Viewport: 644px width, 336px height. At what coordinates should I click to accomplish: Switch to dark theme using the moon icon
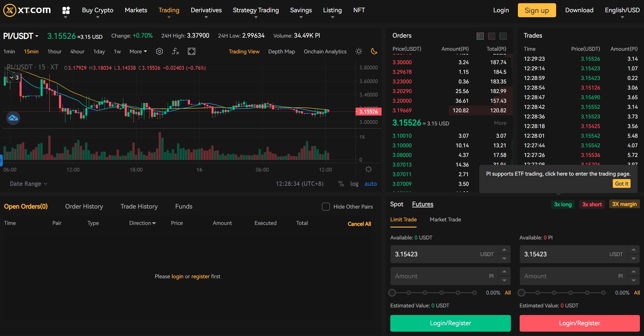(x=375, y=51)
